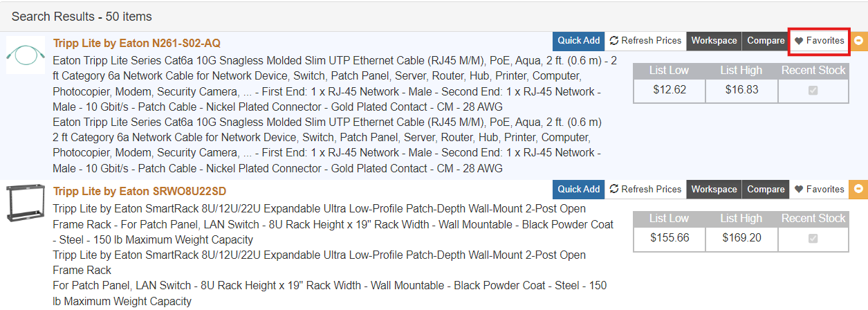Click the orange minus icon on N261-S02-AQ row
868x310 pixels.
point(858,41)
